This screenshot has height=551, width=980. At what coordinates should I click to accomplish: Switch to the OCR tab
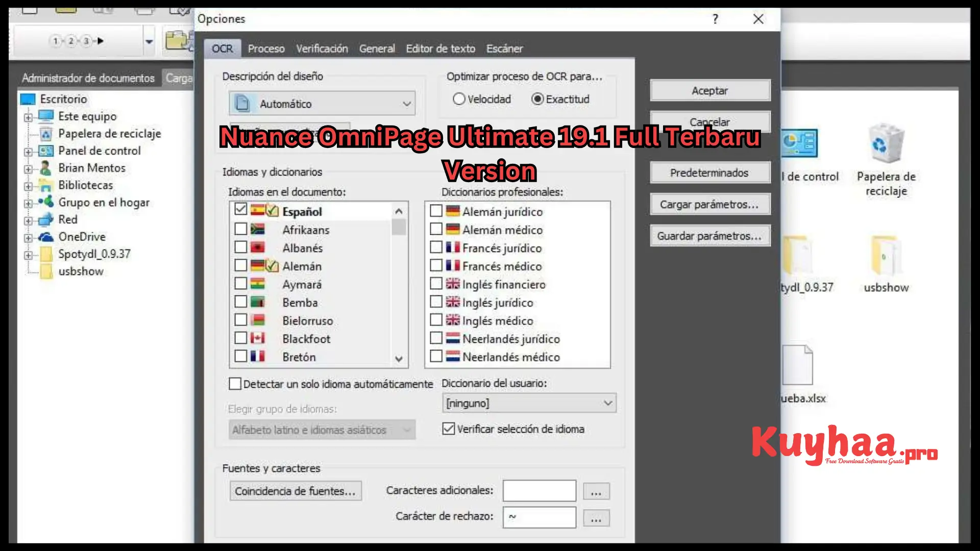click(x=223, y=48)
